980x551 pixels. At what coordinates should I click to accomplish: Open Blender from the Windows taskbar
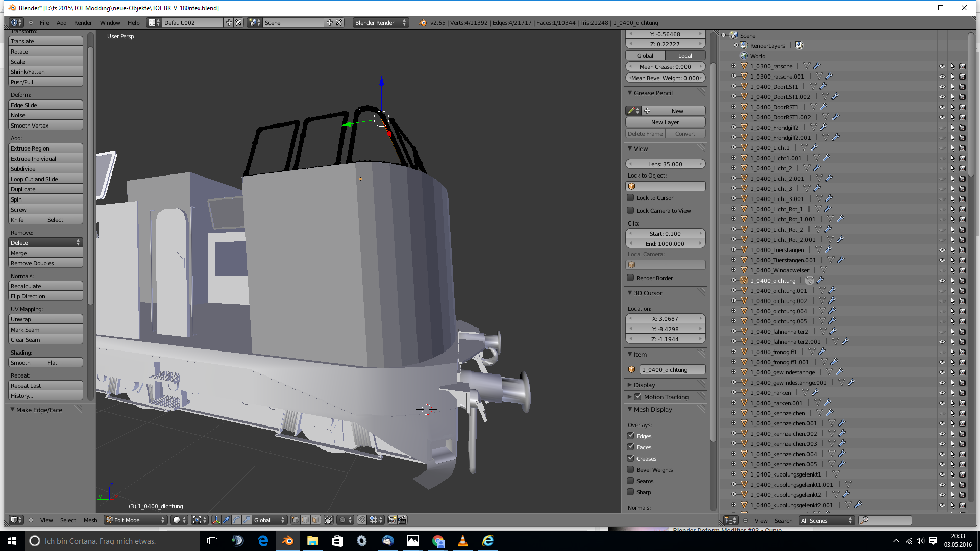(x=287, y=541)
